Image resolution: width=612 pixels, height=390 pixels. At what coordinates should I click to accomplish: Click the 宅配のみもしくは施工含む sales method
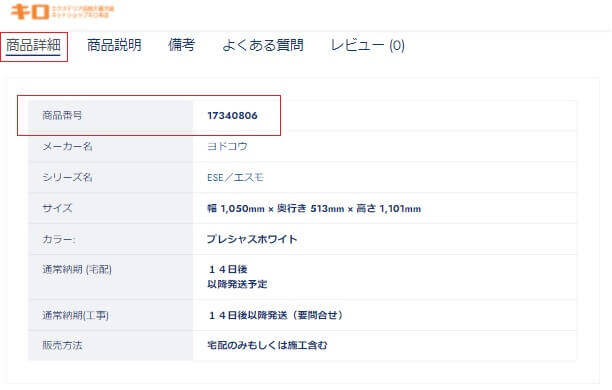(267, 345)
